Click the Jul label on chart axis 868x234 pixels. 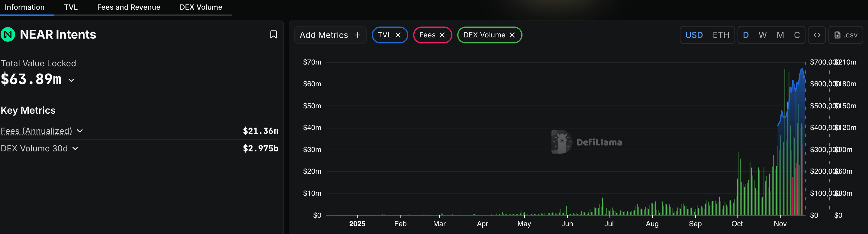click(x=609, y=224)
